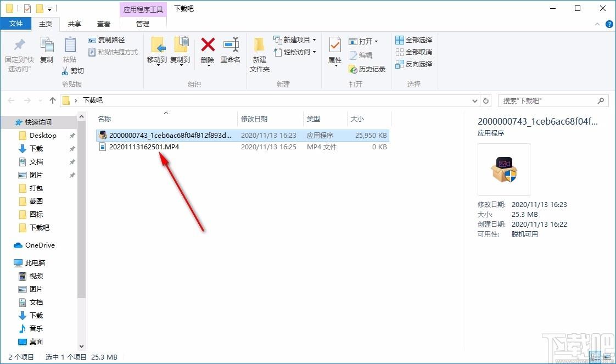Expand the Open dropdown in ribbon

coord(377,41)
